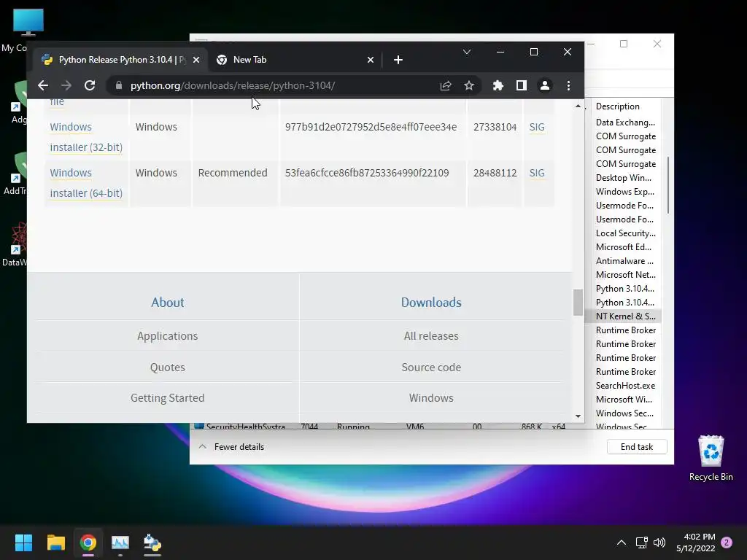Select the Antimalware ... process row
This screenshot has width=747, height=560.
(x=624, y=260)
